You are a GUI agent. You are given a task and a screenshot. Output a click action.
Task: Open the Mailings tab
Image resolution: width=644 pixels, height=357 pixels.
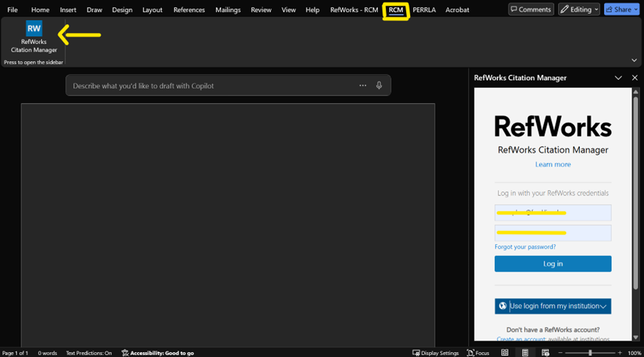pos(228,10)
